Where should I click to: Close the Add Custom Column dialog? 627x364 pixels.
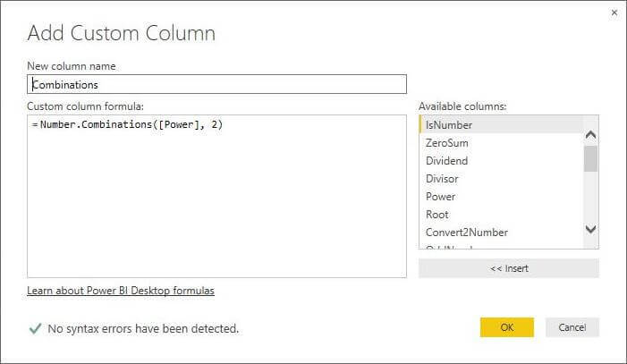(x=614, y=13)
